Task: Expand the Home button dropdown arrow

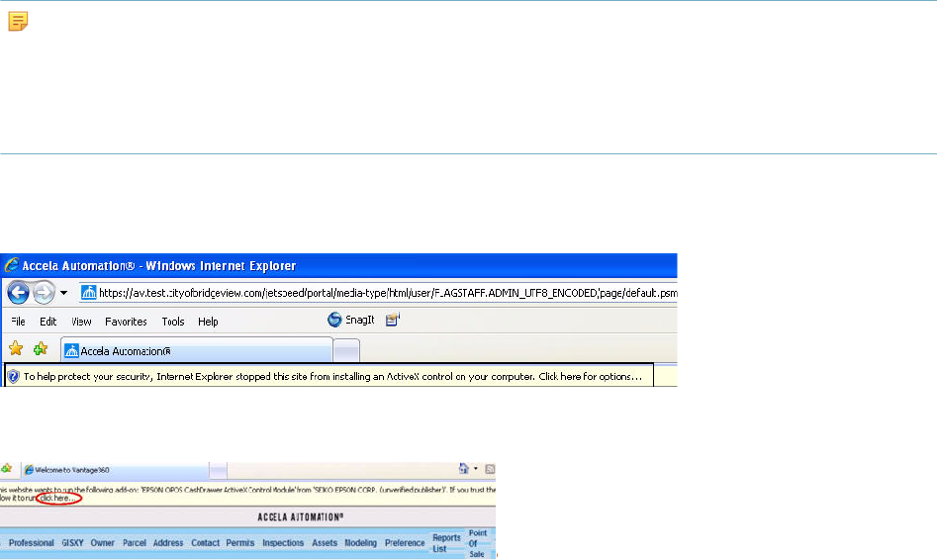Action: pyautogui.click(x=476, y=469)
